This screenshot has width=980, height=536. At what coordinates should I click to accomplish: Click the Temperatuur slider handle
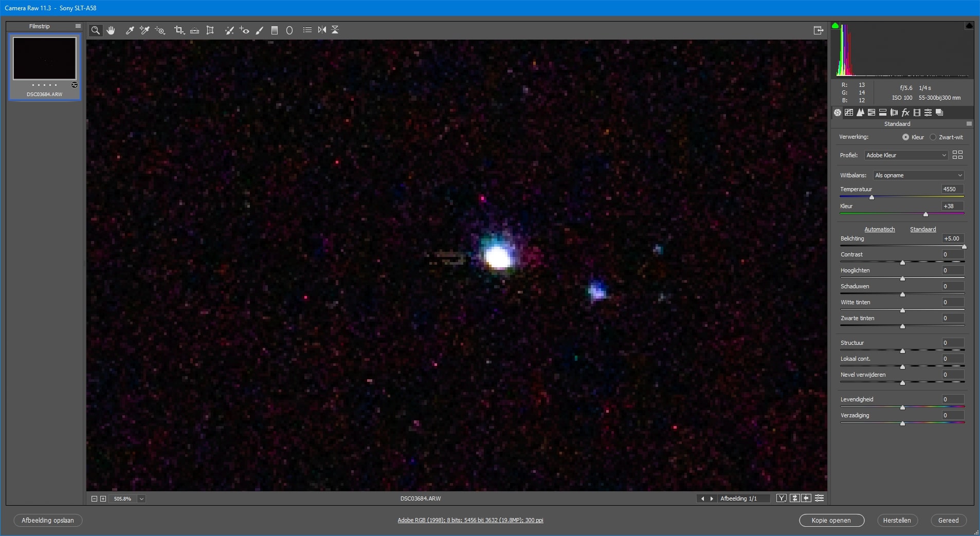(x=872, y=197)
